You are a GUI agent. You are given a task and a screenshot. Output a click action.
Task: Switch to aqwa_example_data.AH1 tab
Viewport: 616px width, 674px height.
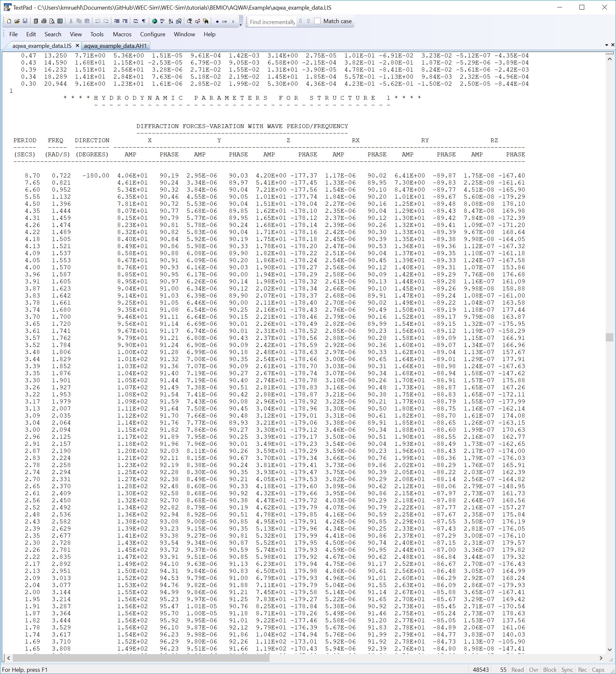point(115,46)
